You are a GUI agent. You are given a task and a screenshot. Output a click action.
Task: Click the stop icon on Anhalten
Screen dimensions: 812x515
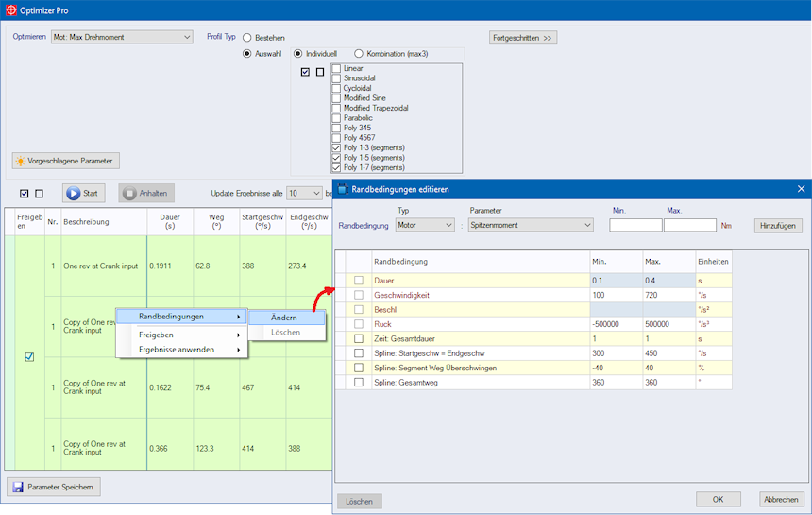click(129, 194)
